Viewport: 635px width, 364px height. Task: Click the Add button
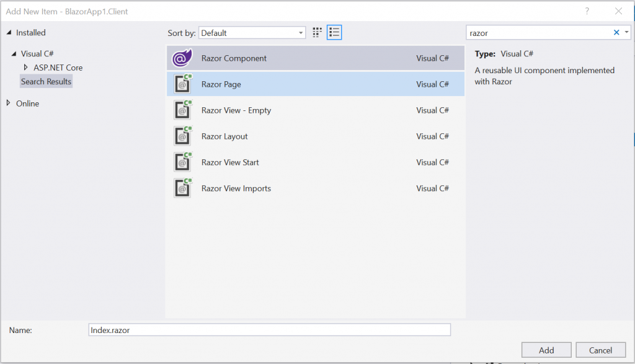coord(546,350)
